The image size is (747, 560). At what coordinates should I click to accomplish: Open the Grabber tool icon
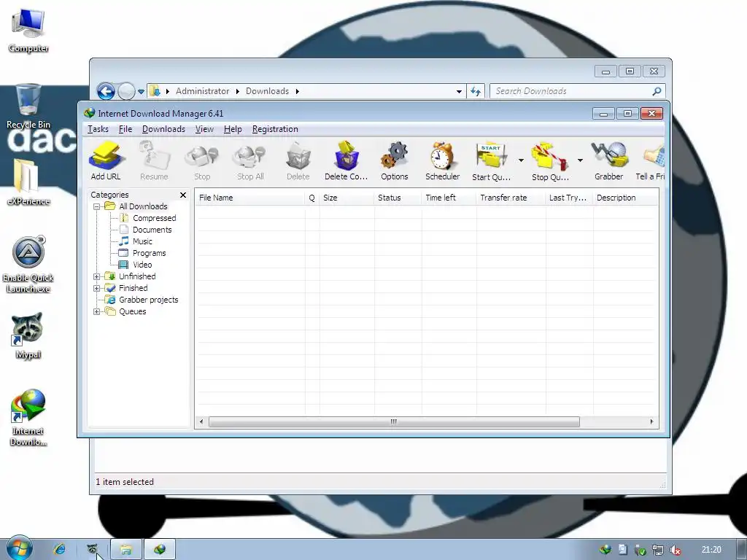pos(609,160)
